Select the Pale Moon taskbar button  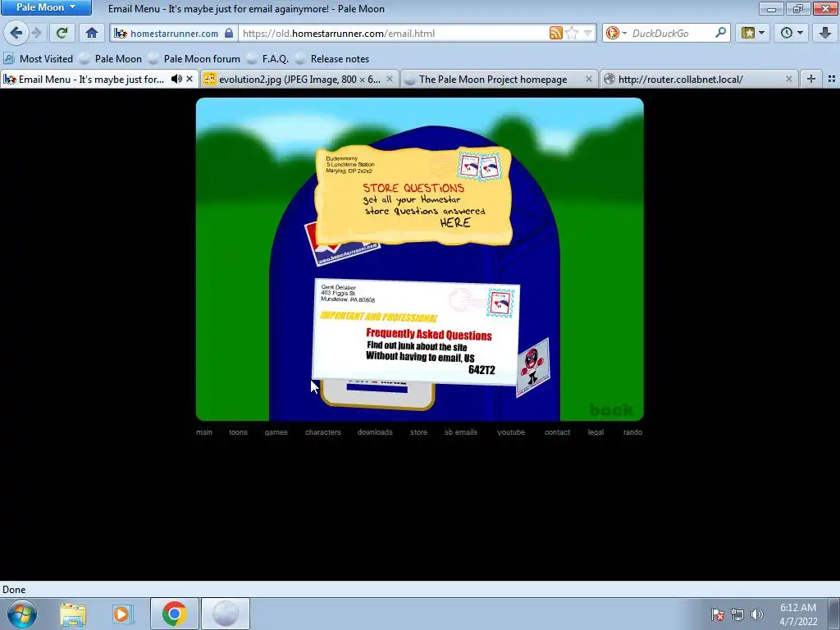point(226,614)
